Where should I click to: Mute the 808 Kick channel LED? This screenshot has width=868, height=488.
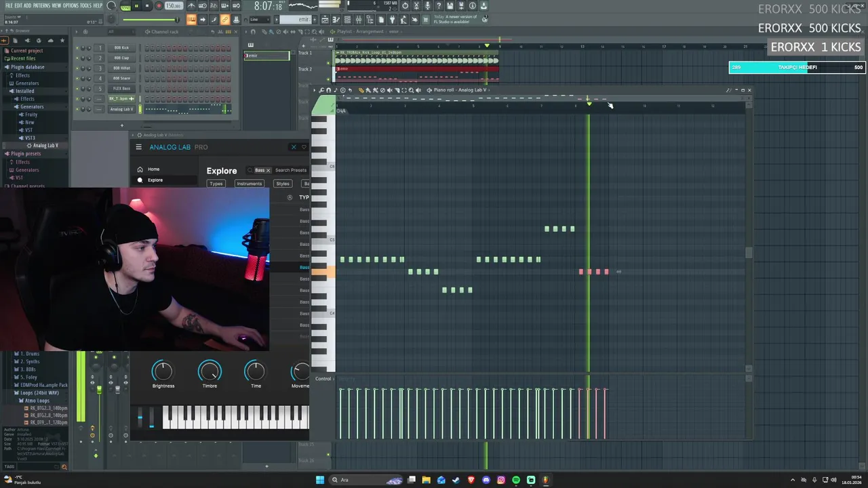(x=78, y=47)
